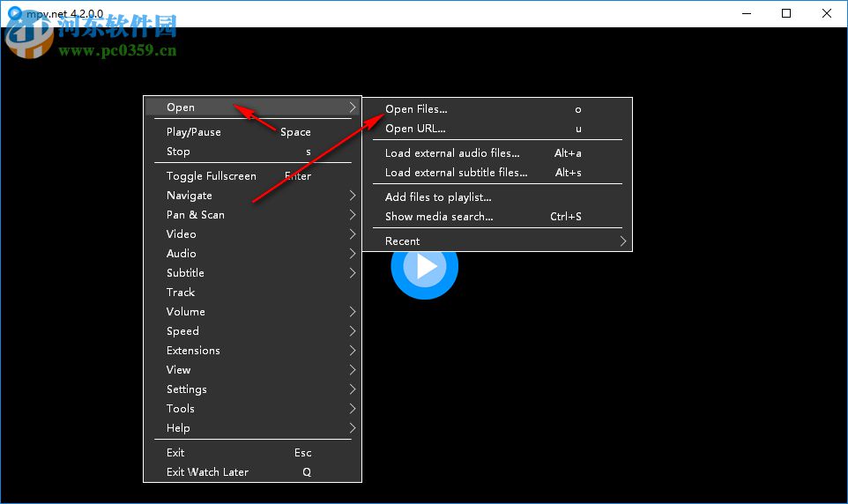
Task: Select the Track menu item
Action: point(253,293)
